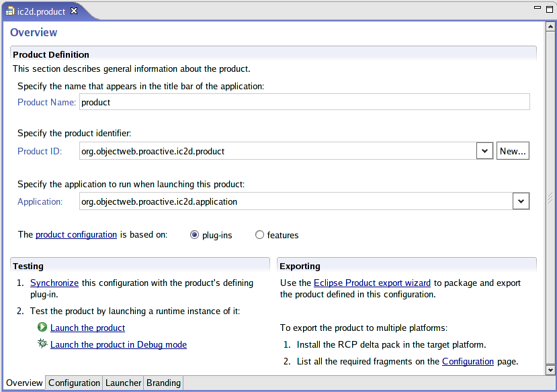Switch to the Configuration tab
This screenshot has height=392, width=557.
74,383
